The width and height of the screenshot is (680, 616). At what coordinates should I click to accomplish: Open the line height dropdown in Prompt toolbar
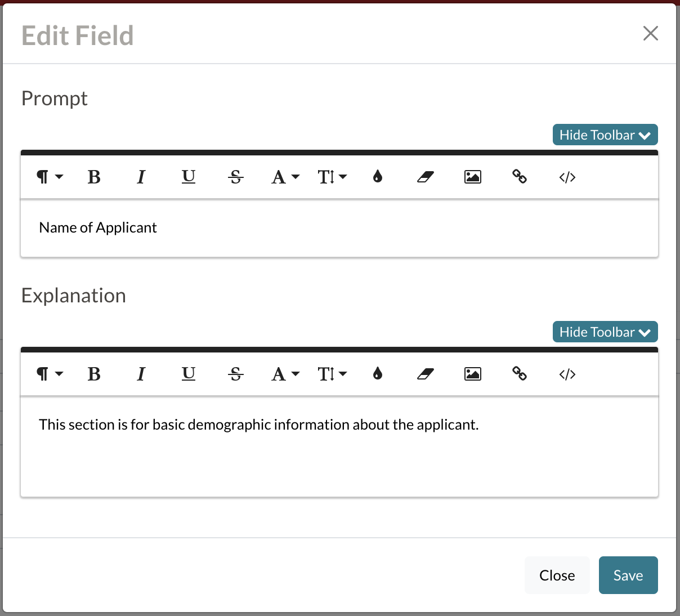click(x=332, y=176)
